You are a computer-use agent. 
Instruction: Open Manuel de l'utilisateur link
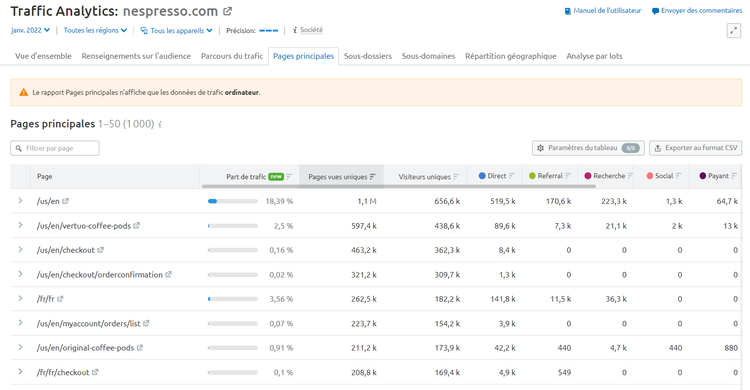603,11
